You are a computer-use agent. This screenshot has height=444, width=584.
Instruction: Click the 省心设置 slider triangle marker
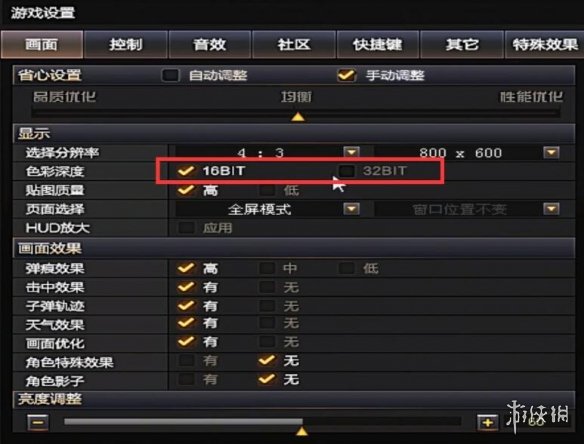pos(298,117)
